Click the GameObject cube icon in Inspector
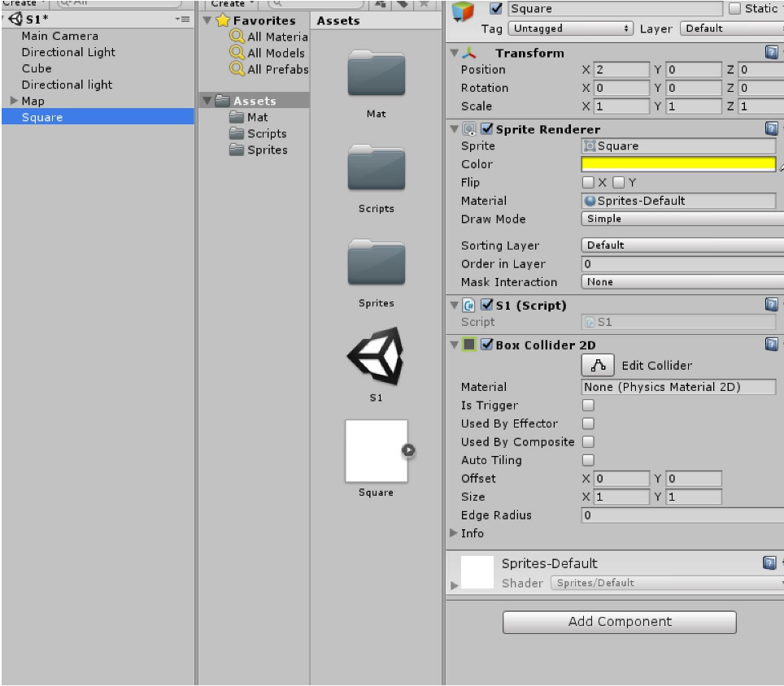This screenshot has width=784, height=686. (x=463, y=11)
